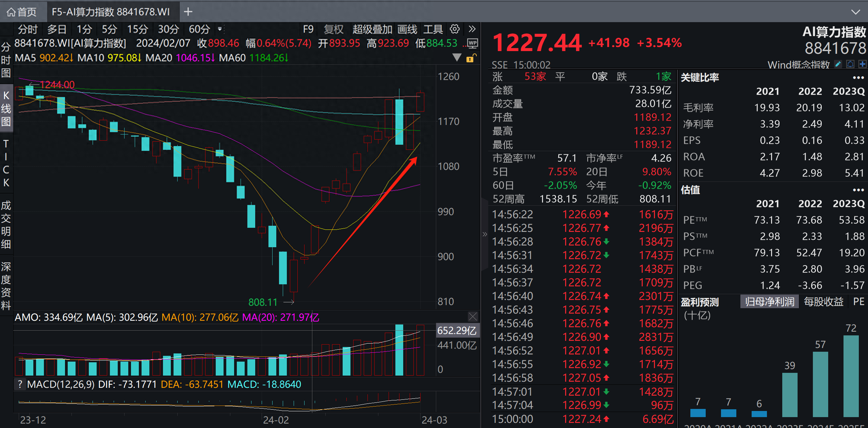This screenshot has height=428, width=868.
Task: Open new tab with plus icon
Action: pos(188,12)
